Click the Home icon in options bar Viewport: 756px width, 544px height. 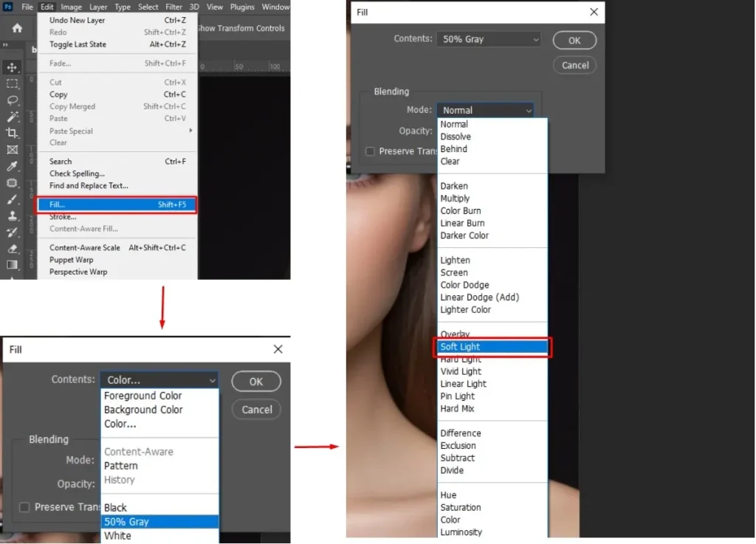(16, 28)
